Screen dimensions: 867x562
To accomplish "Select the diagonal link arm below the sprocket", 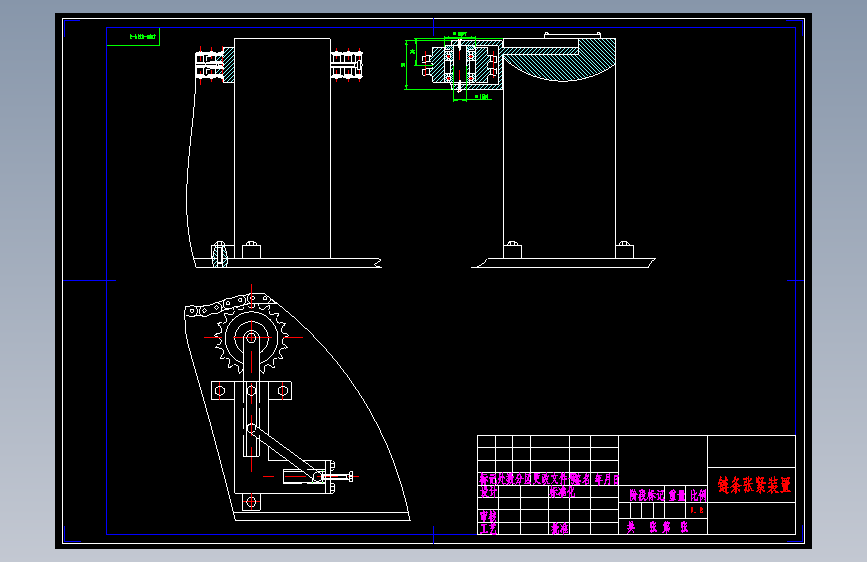I will (284, 452).
